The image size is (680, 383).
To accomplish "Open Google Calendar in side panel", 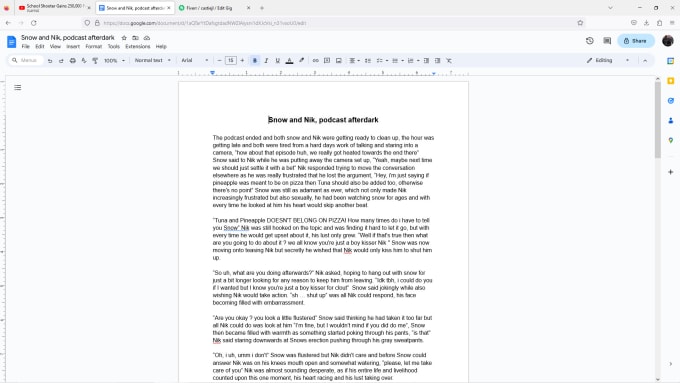I will (670, 61).
